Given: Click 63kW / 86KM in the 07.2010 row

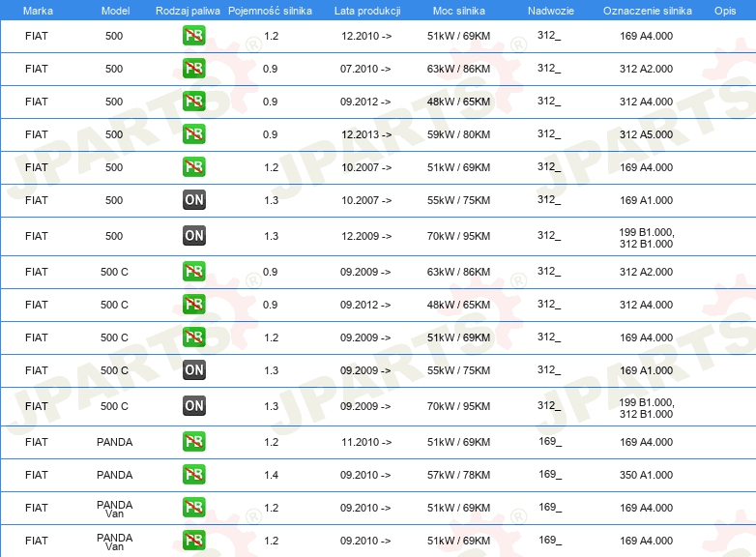Looking at the screenshot, I should point(458,69).
